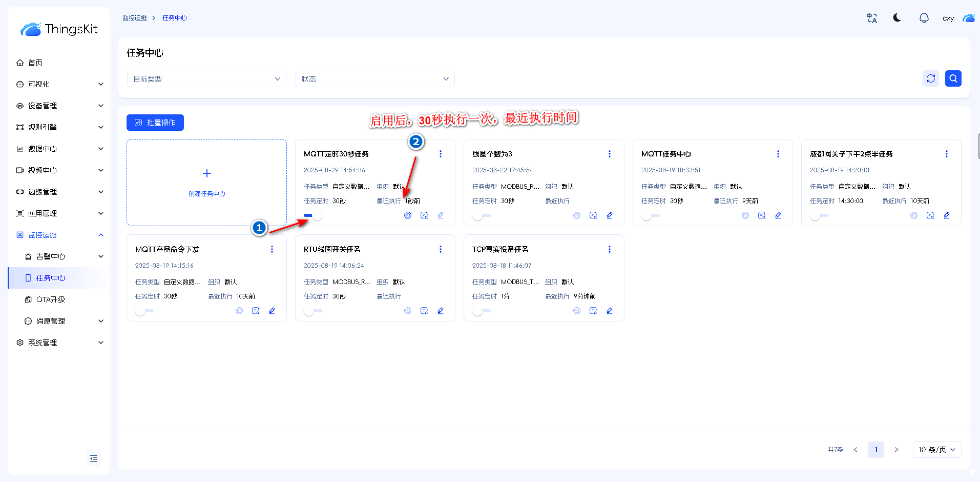Open more options on MQTT定时30秒任务 card
The height and width of the screenshot is (482, 980).
pyautogui.click(x=441, y=154)
